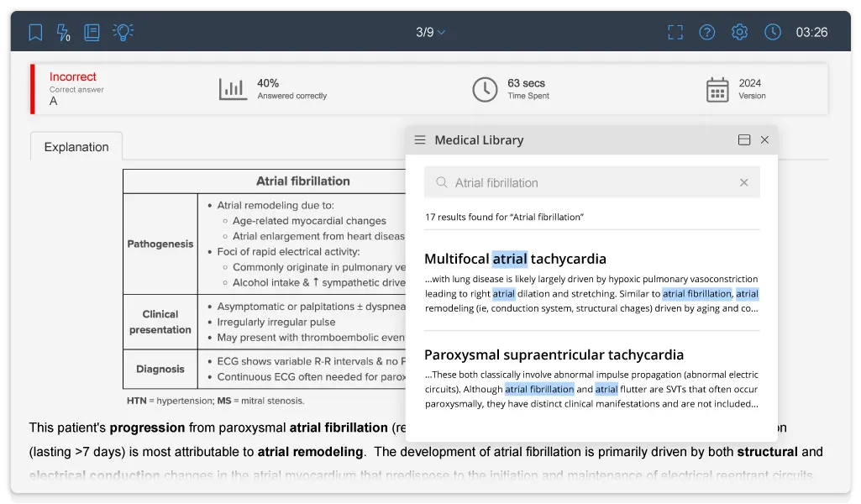This screenshot has width=861, height=504.
Task: Open the help question mark icon
Action: (706, 33)
